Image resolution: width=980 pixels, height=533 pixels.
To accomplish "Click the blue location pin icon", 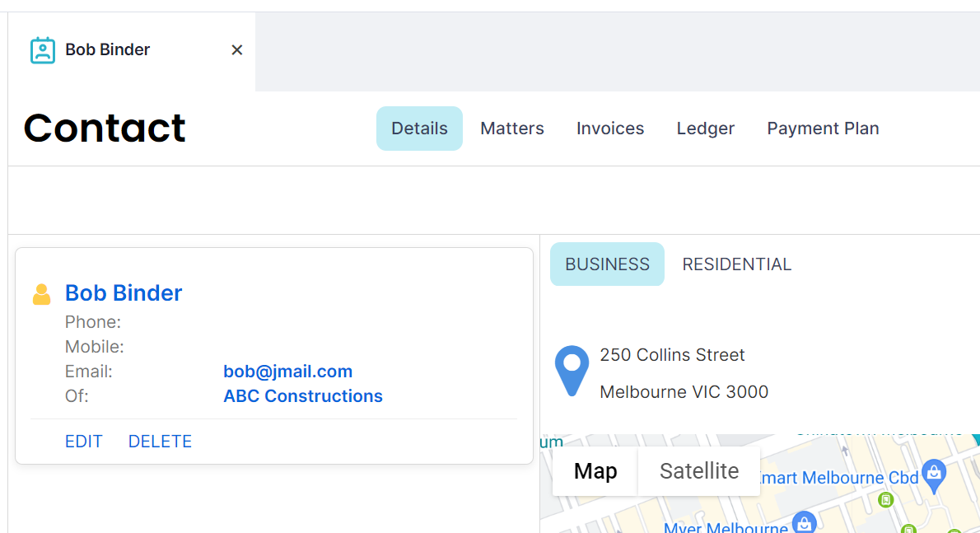I will click(x=572, y=371).
